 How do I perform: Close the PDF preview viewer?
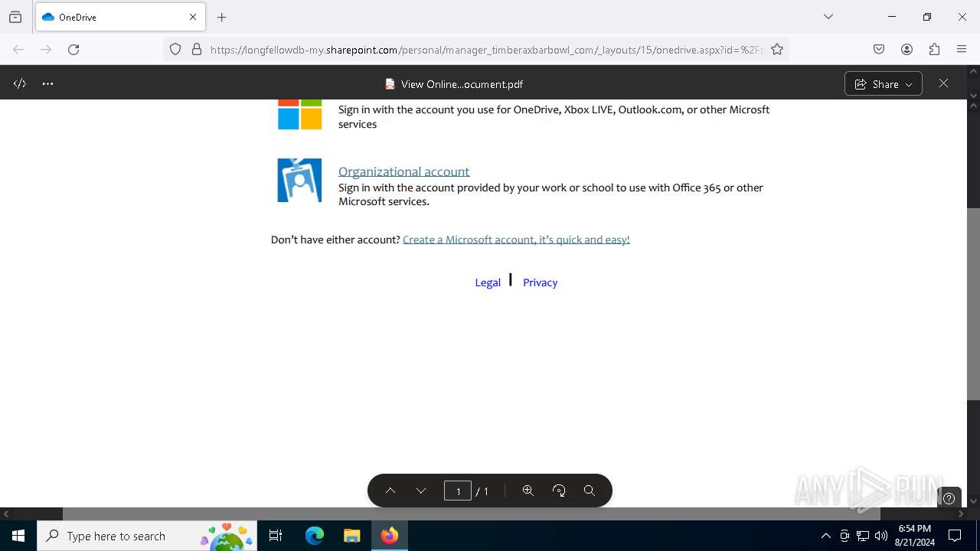[x=943, y=83]
